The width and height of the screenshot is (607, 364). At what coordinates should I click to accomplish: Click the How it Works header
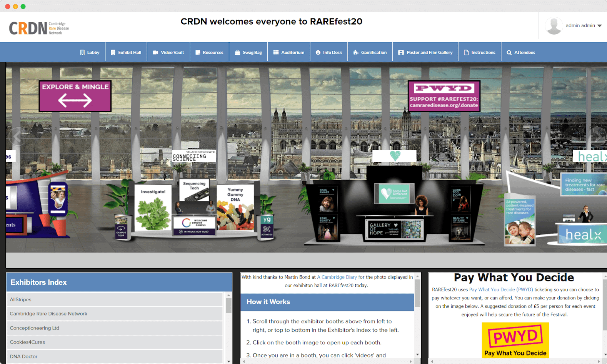(327, 302)
